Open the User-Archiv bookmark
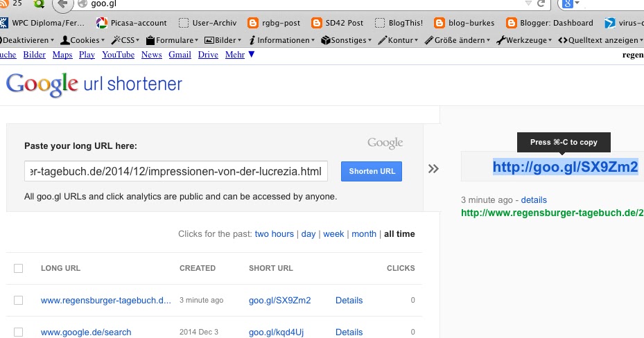 (208, 23)
